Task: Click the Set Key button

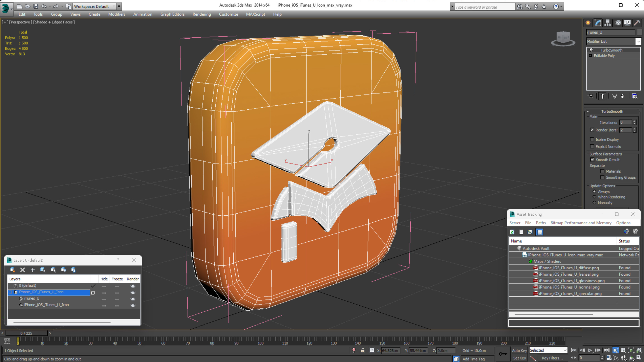Action: (x=519, y=358)
